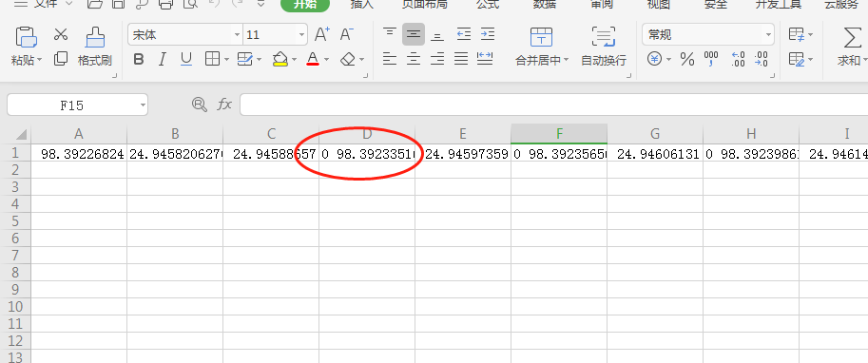Apply red font color A
Image resolution: width=868 pixels, height=363 pixels.
313,59
